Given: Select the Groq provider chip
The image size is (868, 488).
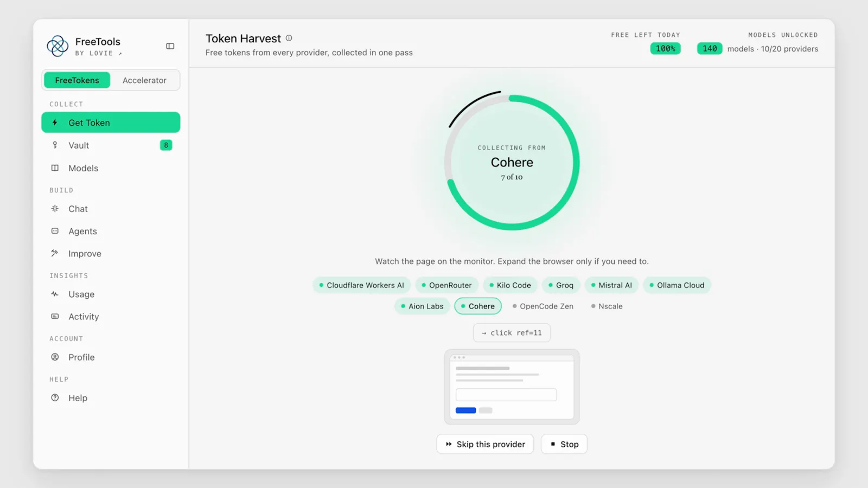Looking at the screenshot, I should 561,285.
